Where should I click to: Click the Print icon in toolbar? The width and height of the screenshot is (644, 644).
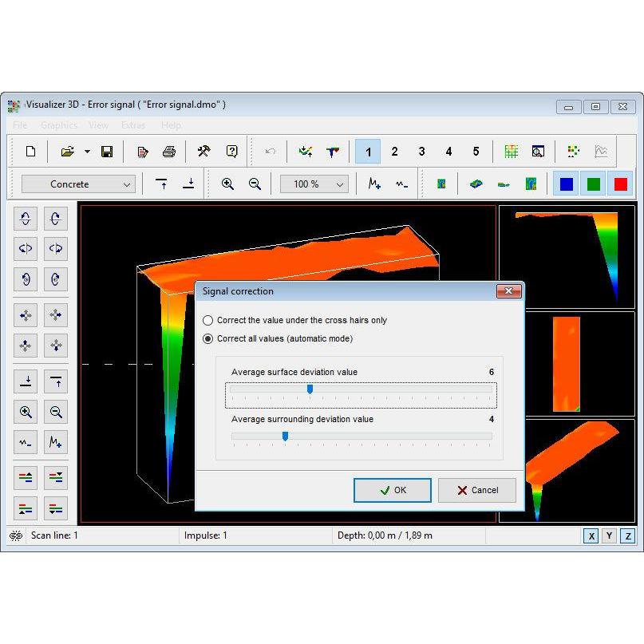pyautogui.click(x=169, y=152)
